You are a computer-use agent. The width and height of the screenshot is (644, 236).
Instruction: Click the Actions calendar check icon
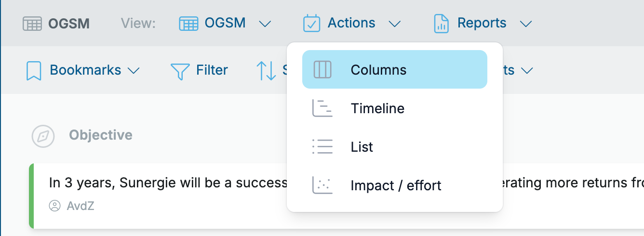[x=312, y=23]
